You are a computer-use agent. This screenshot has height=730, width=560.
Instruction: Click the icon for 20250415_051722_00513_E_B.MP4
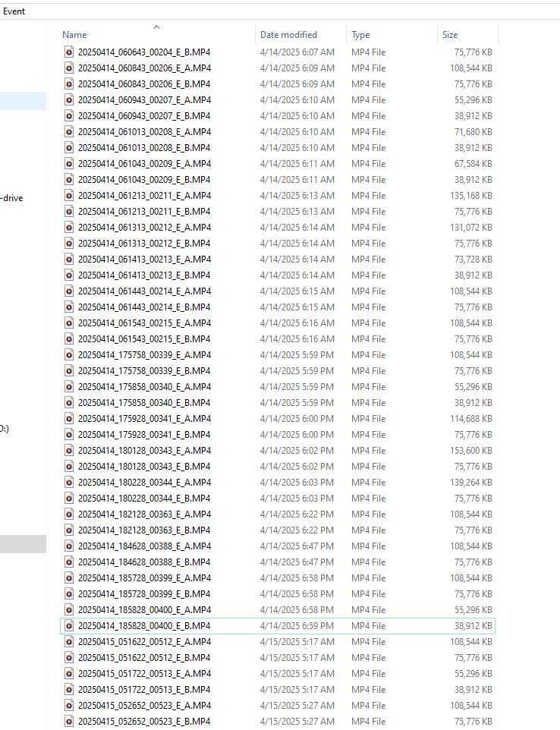point(69,690)
